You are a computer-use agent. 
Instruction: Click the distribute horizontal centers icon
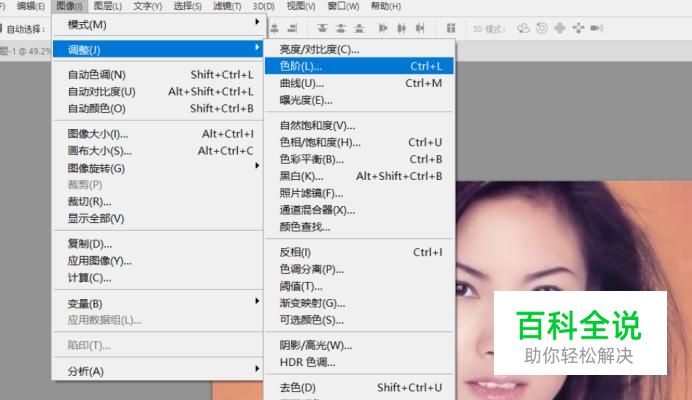point(401,29)
